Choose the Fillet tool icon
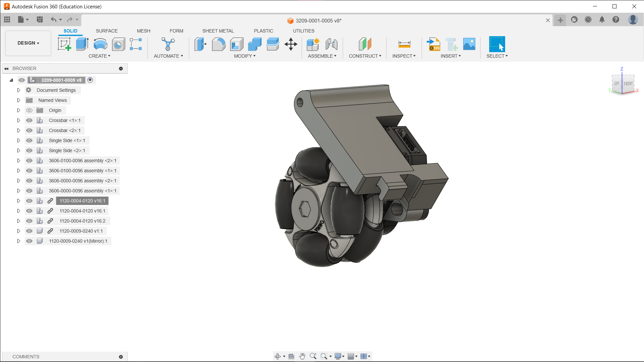The height and width of the screenshot is (362, 644). 218,44
